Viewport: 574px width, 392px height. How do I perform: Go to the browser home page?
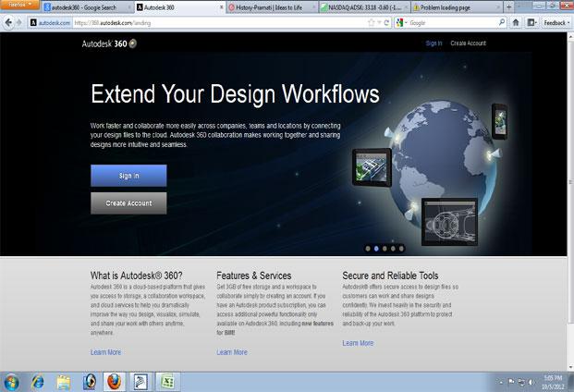click(516, 23)
